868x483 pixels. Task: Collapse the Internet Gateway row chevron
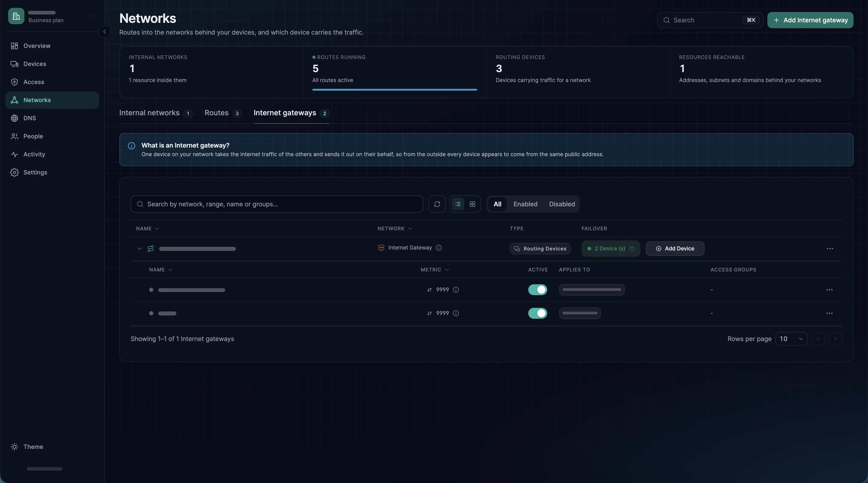pyautogui.click(x=139, y=249)
